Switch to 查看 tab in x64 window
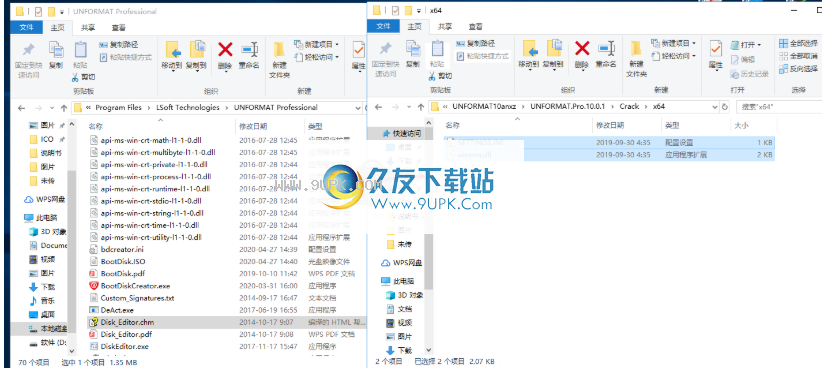Image resolution: width=822 pixels, height=375 pixels. click(475, 26)
